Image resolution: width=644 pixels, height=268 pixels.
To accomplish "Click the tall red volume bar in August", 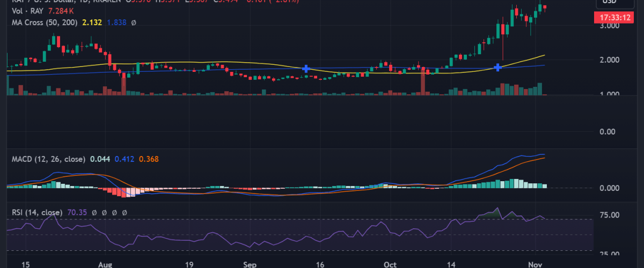I will pos(124,85).
